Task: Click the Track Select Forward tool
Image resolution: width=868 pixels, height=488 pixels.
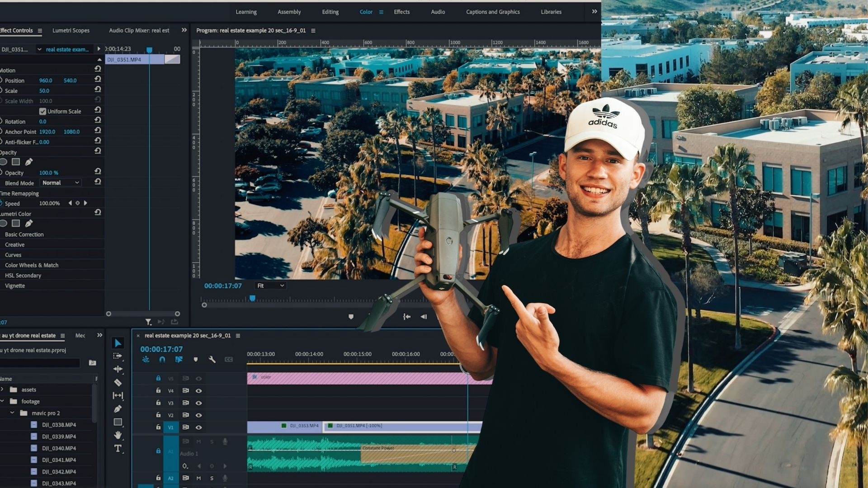Action: [x=118, y=356]
